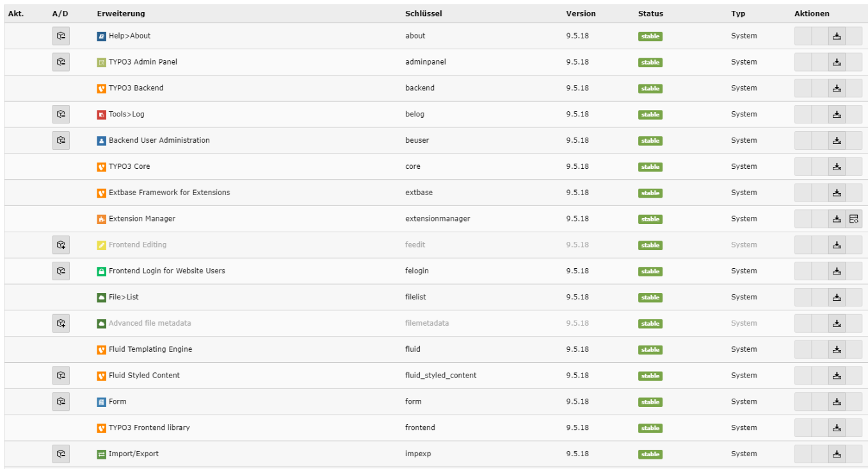Deactivate Frontend Login for Website Users
Screen dimensions: 868x469
(61, 271)
